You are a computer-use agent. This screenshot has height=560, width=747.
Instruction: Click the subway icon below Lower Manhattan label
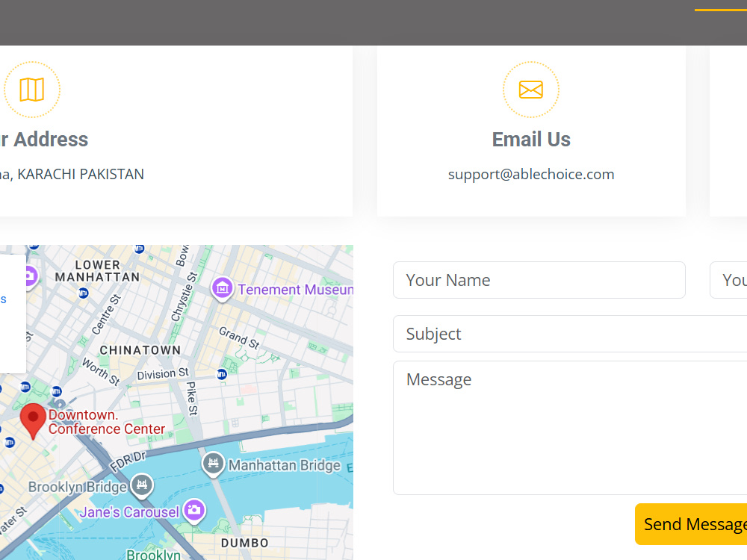click(x=84, y=293)
